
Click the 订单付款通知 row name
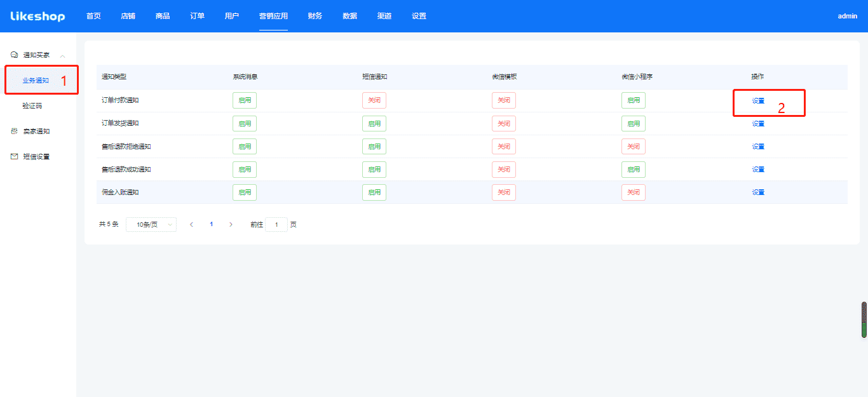coord(120,100)
